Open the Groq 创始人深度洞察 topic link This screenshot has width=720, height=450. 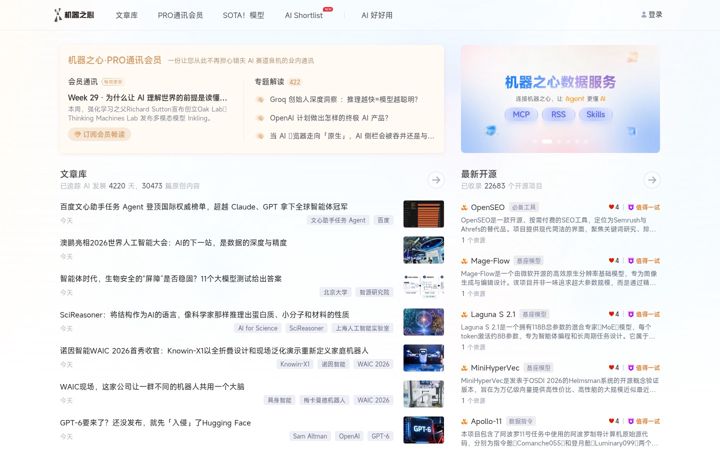click(x=343, y=99)
